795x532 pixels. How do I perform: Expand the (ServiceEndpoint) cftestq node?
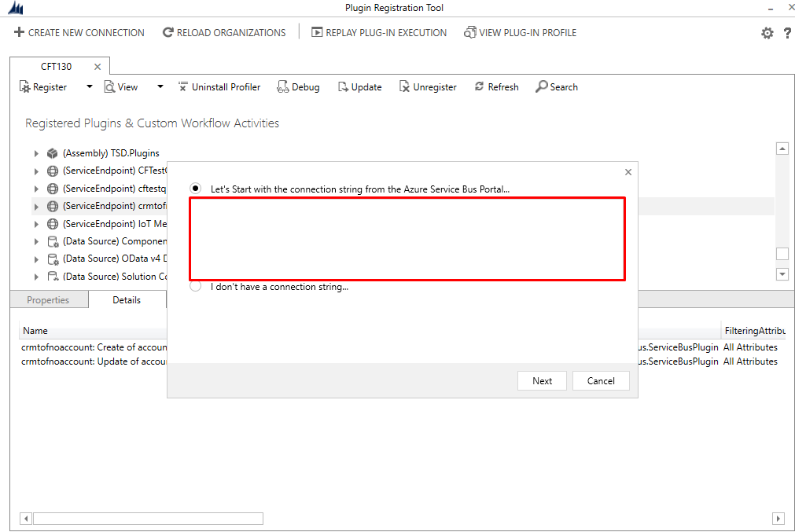point(36,189)
